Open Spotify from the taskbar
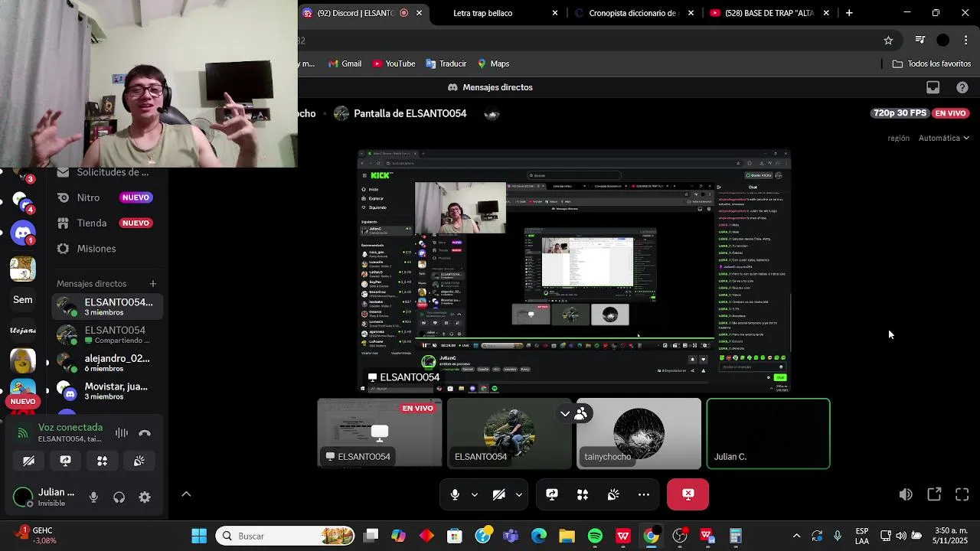Image resolution: width=980 pixels, height=551 pixels. click(595, 536)
